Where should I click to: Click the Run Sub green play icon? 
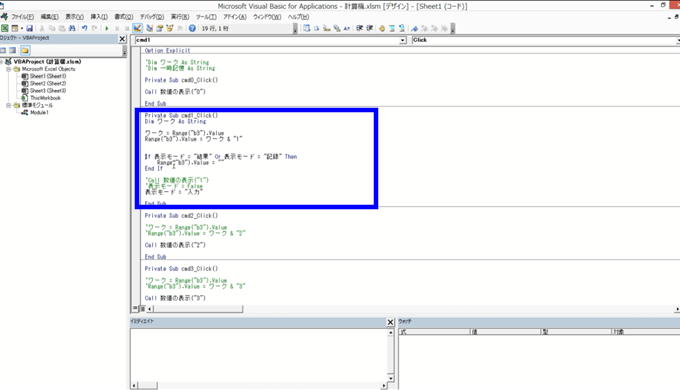(107, 28)
